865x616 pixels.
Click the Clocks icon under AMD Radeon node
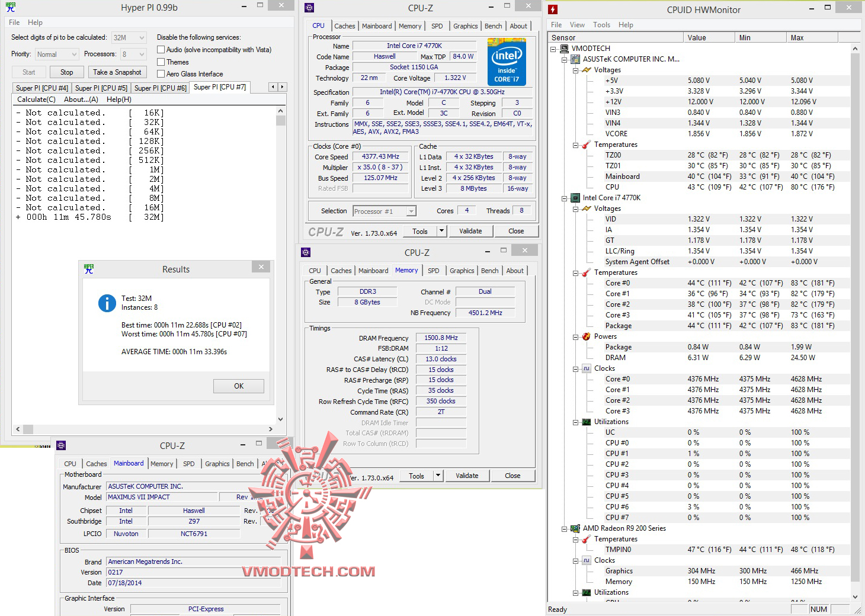[587, 560]
